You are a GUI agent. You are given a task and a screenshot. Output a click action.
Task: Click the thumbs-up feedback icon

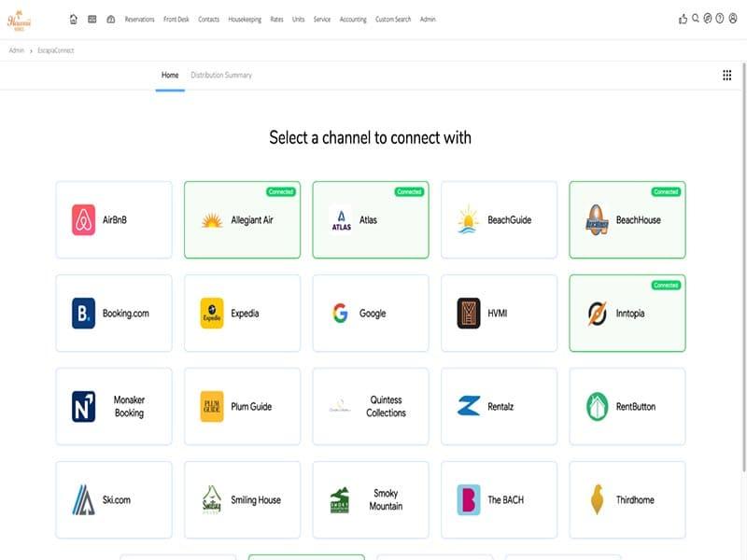[683, 19]
